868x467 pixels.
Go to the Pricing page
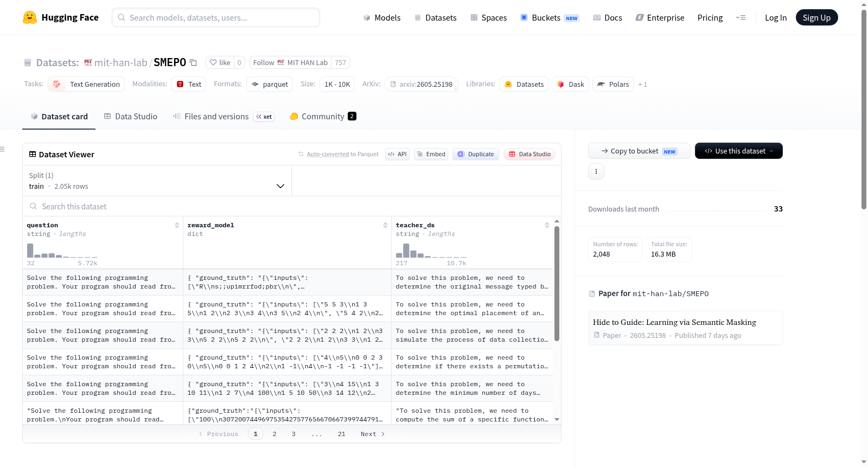coord(710,17)
